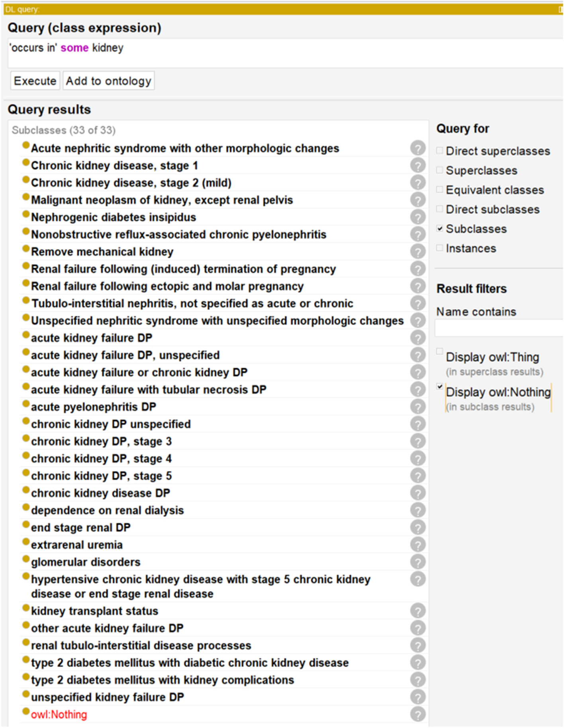Image resolution: width=564 pixels, height=728 pixels.
Task: Open explanation for chronic kidney DP, stage 4
Action: [x=418, y=459]
